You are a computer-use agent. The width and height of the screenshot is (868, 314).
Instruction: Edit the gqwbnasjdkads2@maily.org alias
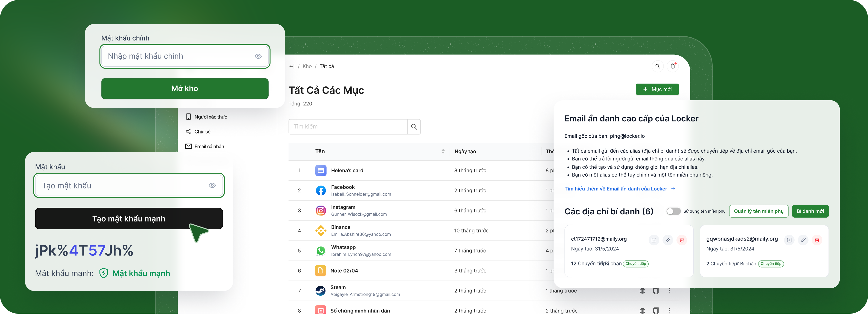[x=803, y=240]
